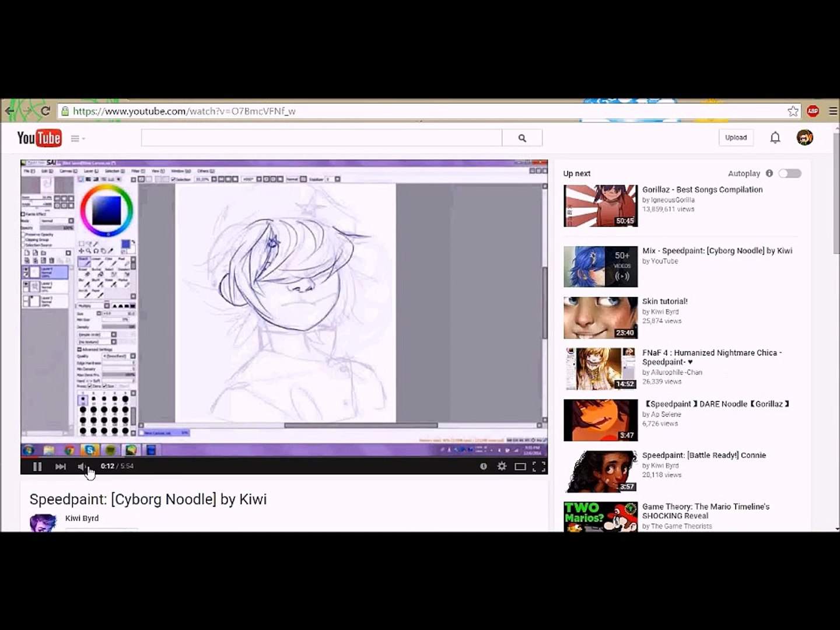Click the page vertical scrollbar thumb
This screenshot has height=630, width=840.
pos(836,192)
